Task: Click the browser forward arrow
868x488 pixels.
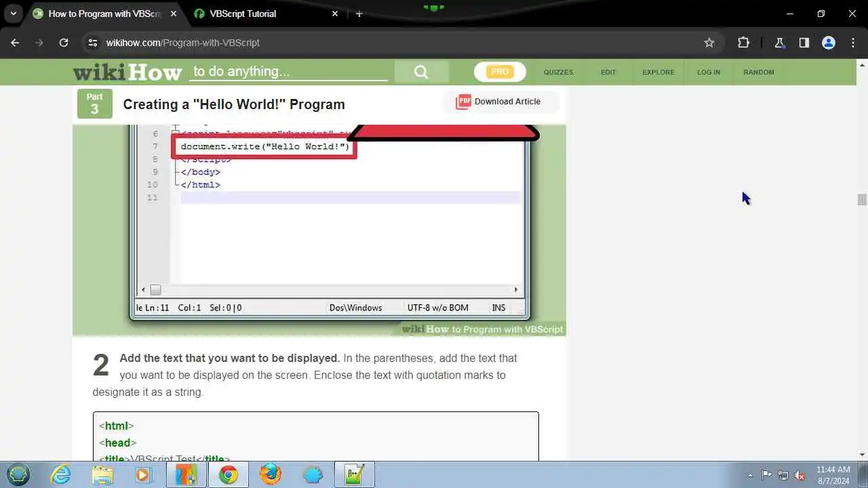Action: 39,43
